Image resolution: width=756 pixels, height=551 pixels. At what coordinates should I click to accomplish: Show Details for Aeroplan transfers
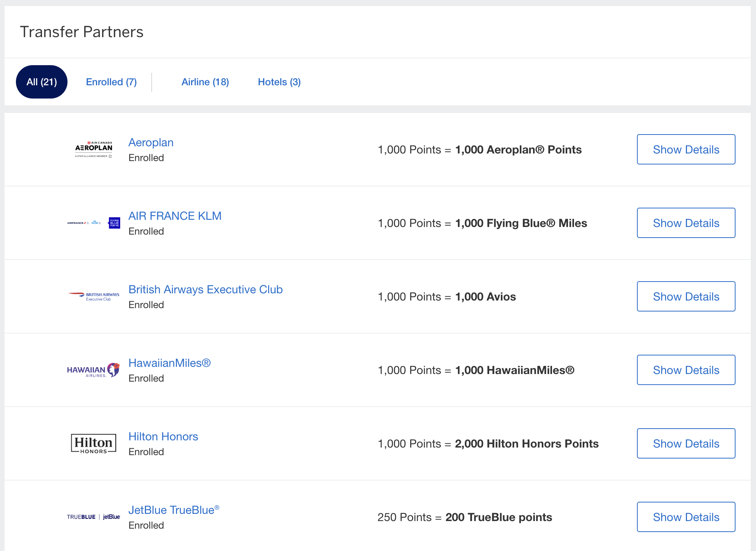tap(685, 149)
